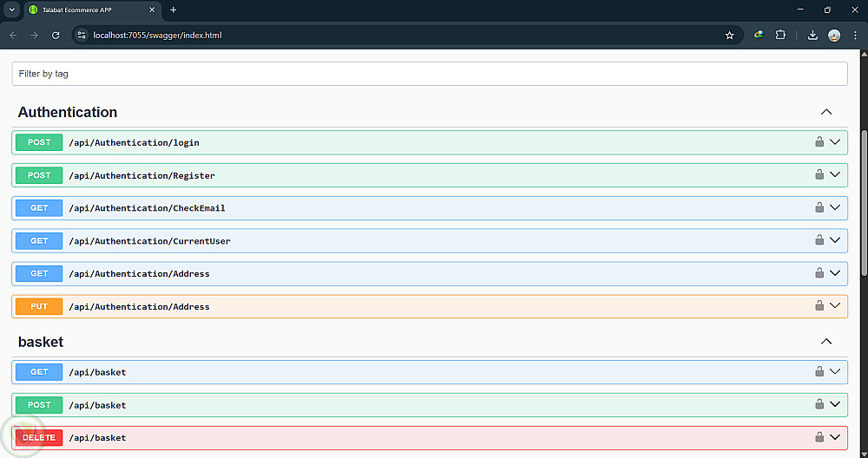Click the lock icon on PUT /api/Authentication/Address
The image size is (868, 458).
coord(819,305)
